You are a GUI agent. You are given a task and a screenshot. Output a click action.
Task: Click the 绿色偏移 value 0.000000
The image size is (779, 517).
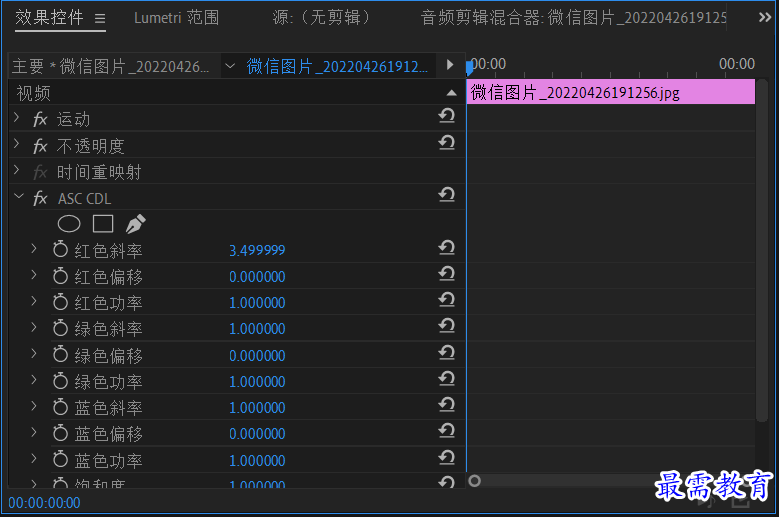257,356
